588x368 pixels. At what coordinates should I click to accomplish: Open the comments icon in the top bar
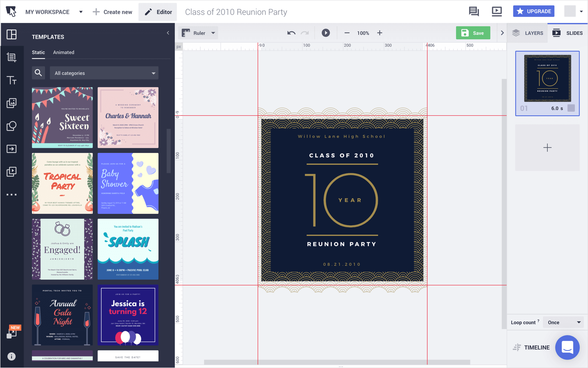click(x=474, y=11)
